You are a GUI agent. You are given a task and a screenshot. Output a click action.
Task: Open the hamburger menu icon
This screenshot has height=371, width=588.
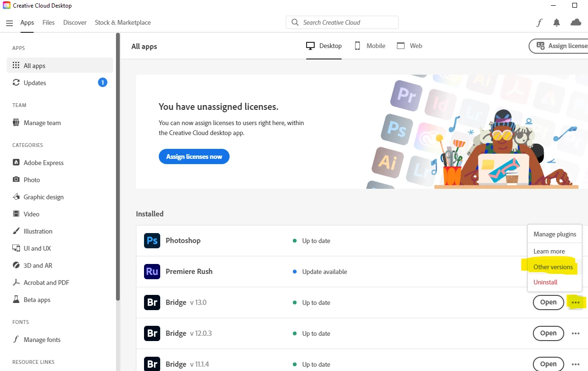[10, 23]
